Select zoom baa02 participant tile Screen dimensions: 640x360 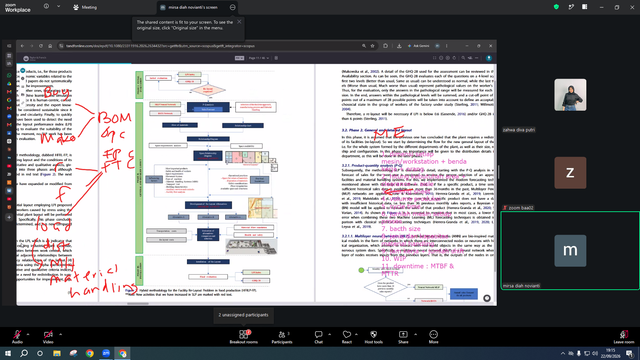[x=570, y=173]
